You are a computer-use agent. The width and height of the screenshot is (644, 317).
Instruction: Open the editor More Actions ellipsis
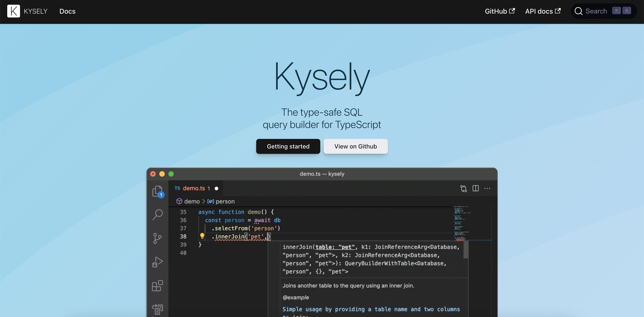487,188
